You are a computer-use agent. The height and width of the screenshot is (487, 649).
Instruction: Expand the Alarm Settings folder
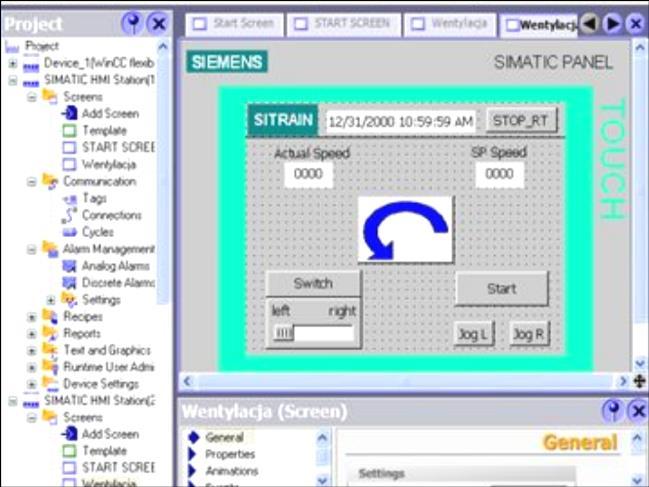(x=51, y=300)
